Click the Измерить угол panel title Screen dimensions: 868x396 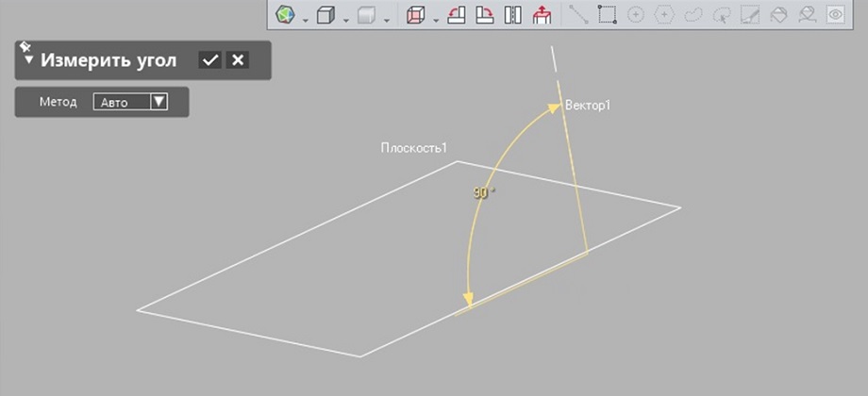(108, 59)
